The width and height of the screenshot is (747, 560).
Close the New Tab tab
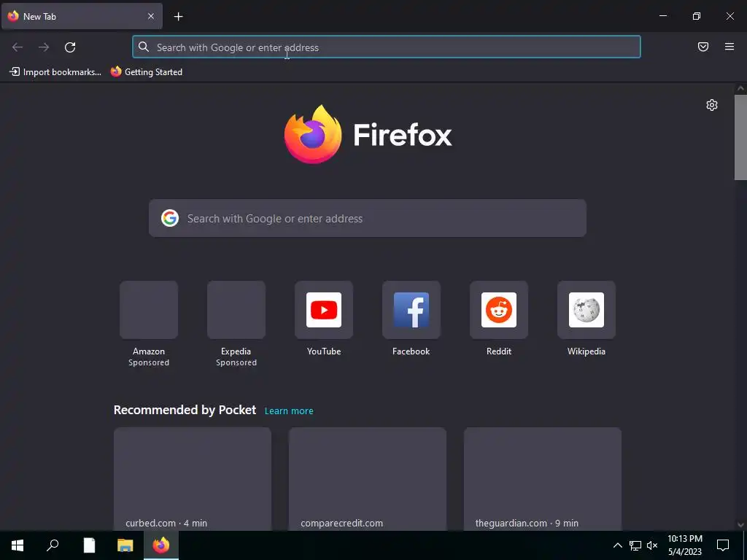[151, 16]
